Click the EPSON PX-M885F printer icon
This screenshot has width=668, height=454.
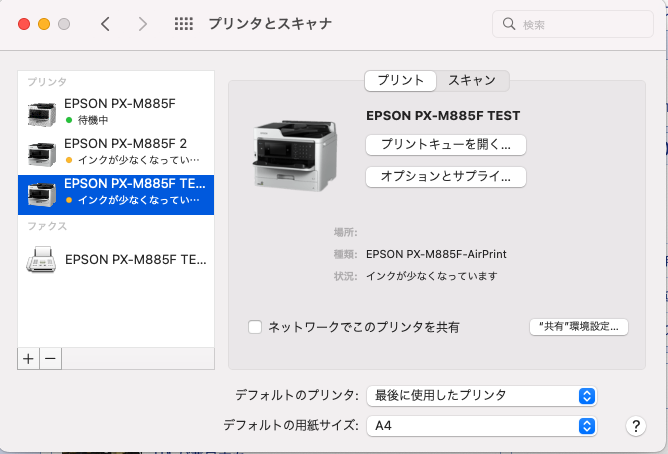pos(41,114)
